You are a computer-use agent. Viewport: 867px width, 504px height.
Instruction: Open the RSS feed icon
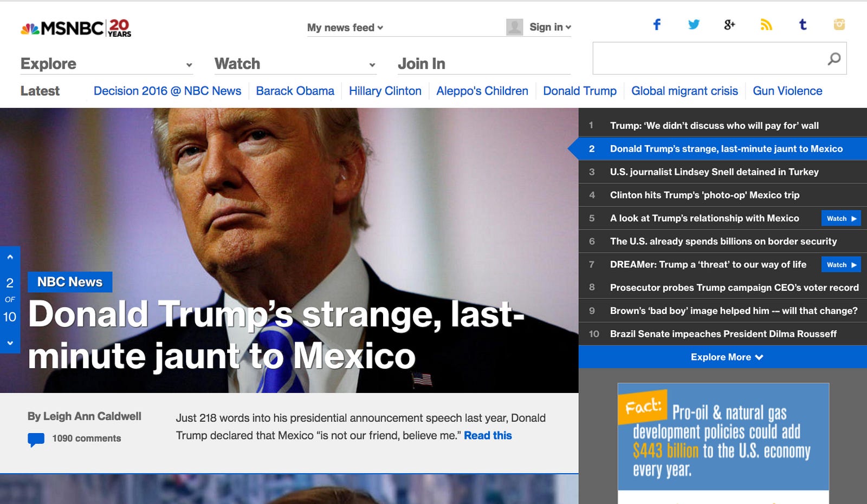pos(766,24)
